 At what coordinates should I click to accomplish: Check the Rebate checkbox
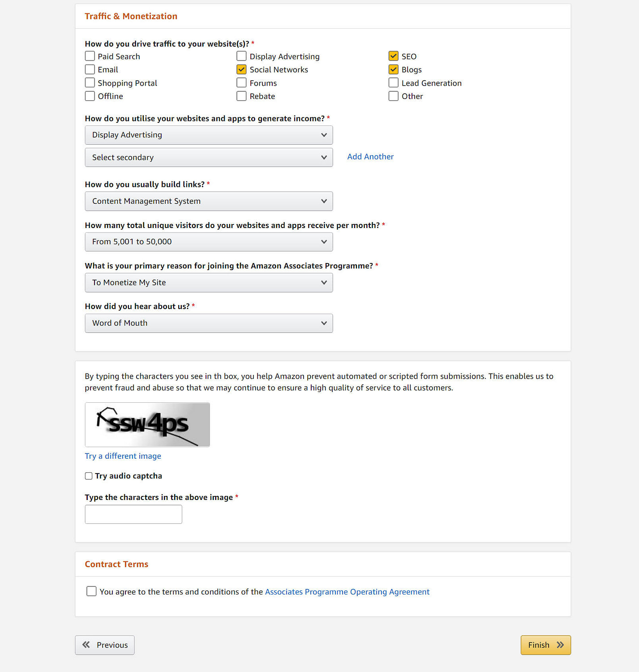(241, 96)
